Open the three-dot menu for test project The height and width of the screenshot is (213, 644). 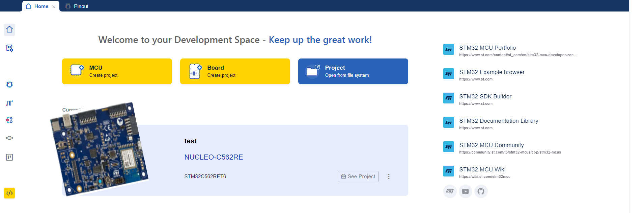(389, 176)
